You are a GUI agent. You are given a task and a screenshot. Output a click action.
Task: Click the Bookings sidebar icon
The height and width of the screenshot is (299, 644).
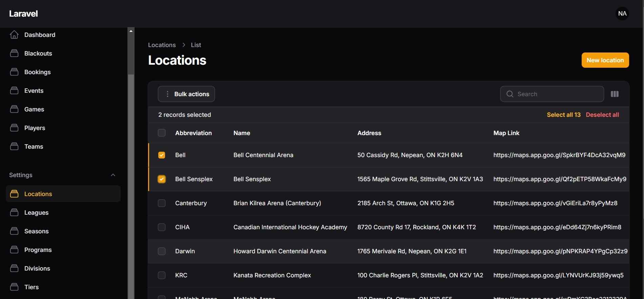(x=14, y=72)
